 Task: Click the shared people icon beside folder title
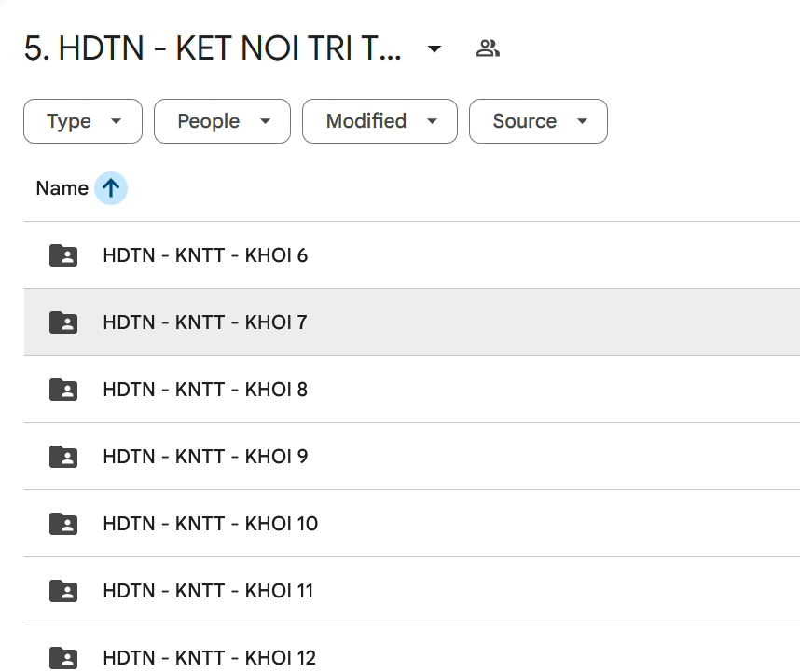point(488,49)
